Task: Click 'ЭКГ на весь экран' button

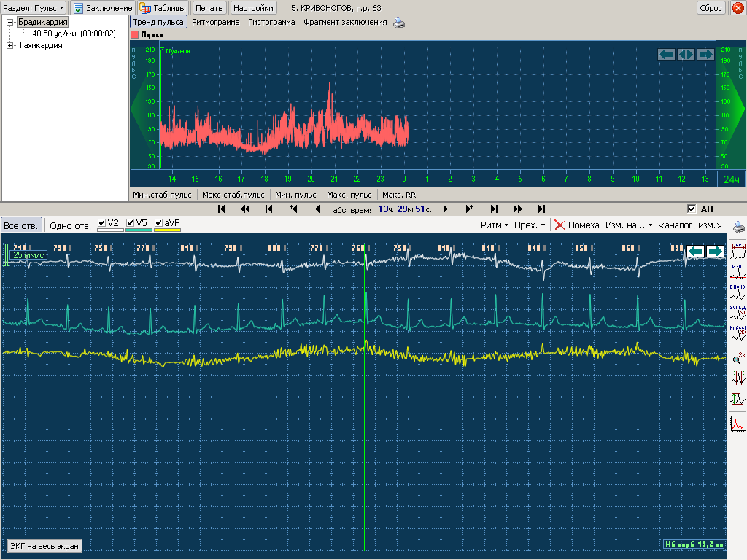Action: 44,546
